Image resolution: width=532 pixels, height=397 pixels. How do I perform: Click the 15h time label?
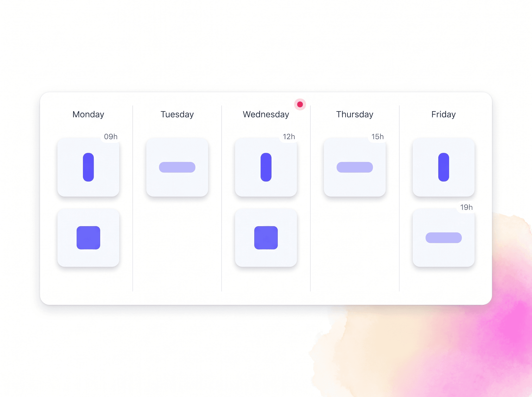click(377, 137)
